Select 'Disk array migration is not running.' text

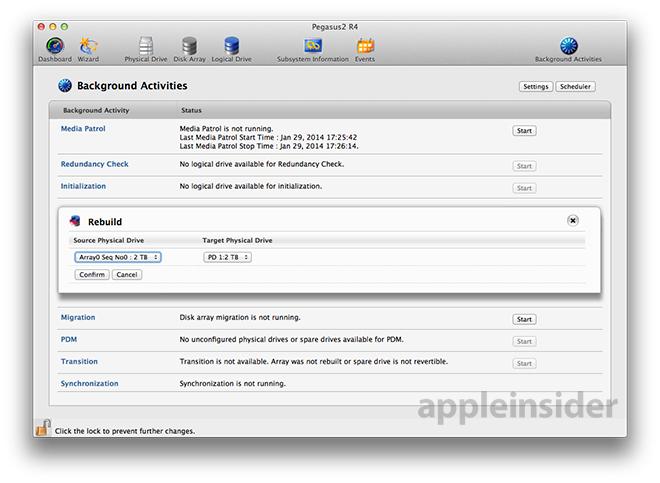pos(240,317)
